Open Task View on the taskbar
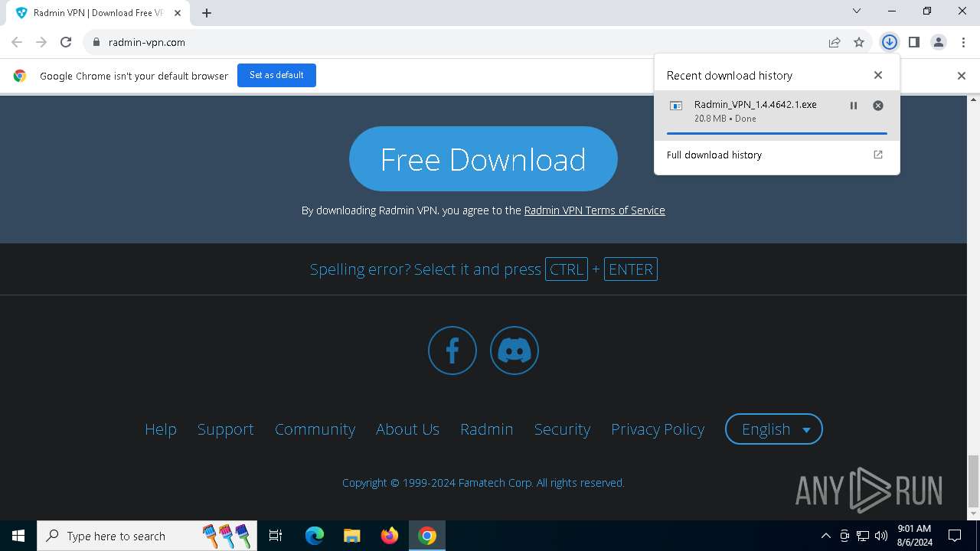 [276, 536]
